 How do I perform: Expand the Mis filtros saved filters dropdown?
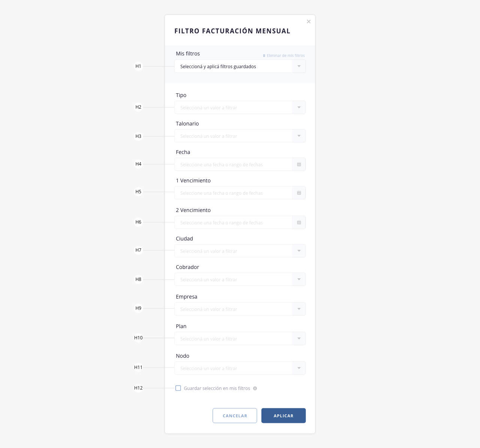240,66
